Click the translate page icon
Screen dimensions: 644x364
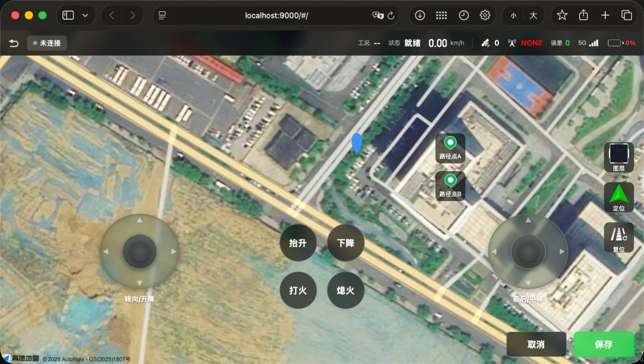(x=378, y=15)
